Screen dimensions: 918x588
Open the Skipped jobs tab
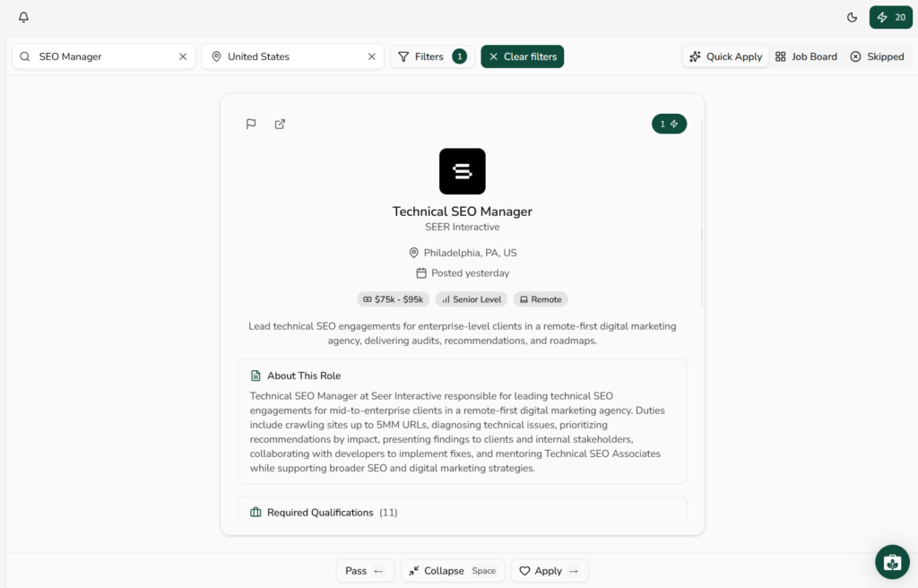(877, 56)
